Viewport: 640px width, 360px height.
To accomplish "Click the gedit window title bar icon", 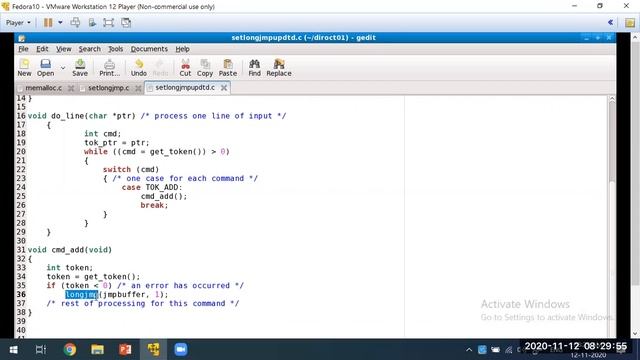I will pos(22,38).
